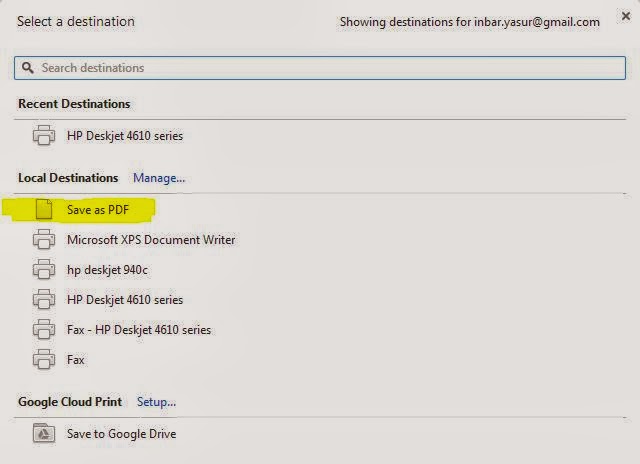This screenshot has width=640, height=464.
Task: Click the Google Drive icon
Action: [44, 433]
